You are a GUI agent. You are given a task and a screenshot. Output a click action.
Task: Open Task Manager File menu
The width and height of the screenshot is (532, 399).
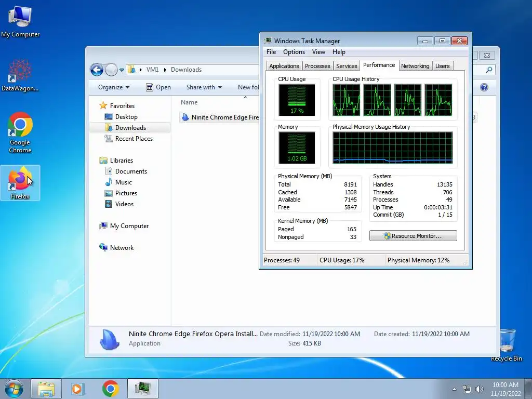click(x=271, y=52)
